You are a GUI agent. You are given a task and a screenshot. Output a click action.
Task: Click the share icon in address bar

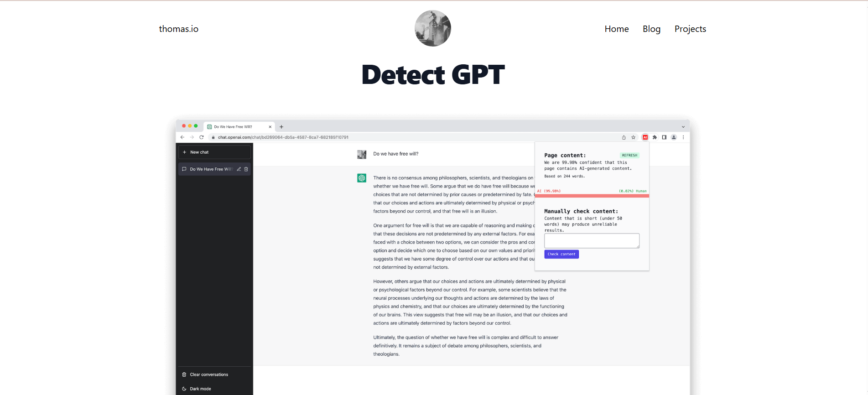click(x=624, y=137)
